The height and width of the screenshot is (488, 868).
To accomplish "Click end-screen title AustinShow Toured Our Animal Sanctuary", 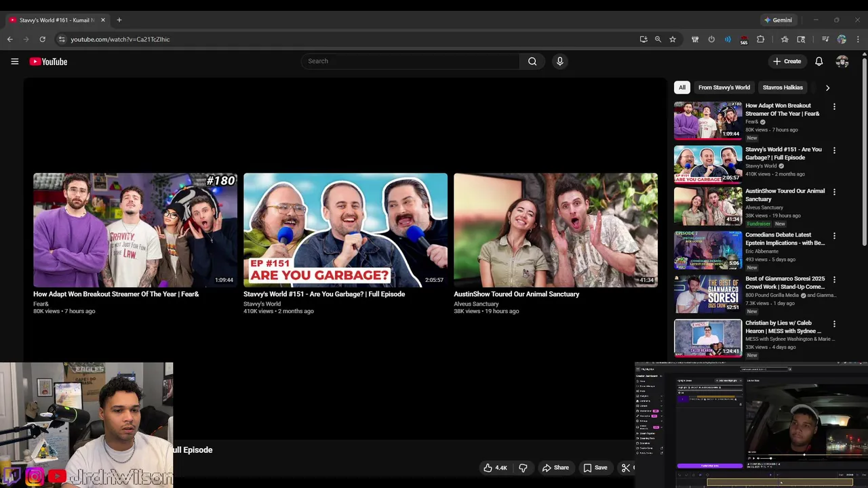I will click(517, 294).
